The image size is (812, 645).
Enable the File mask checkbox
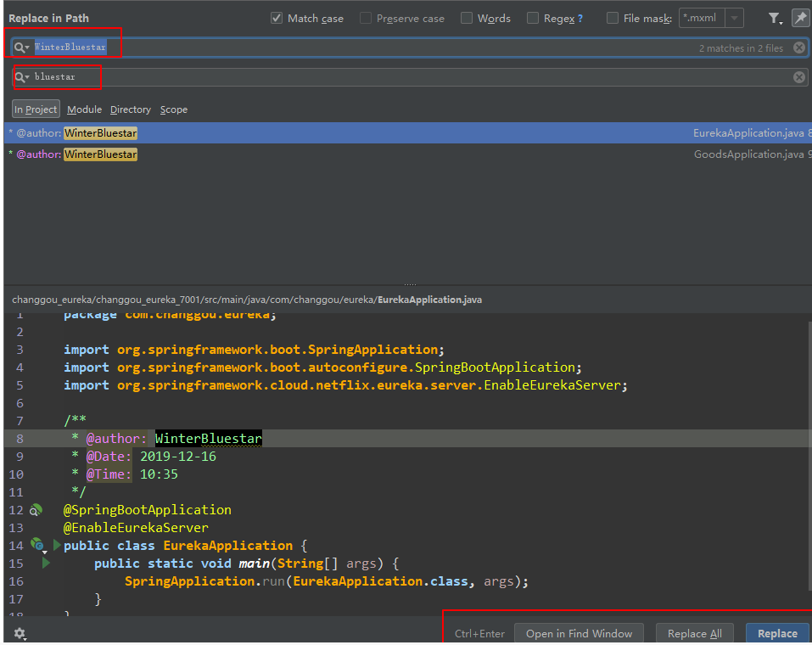[613, 18]
